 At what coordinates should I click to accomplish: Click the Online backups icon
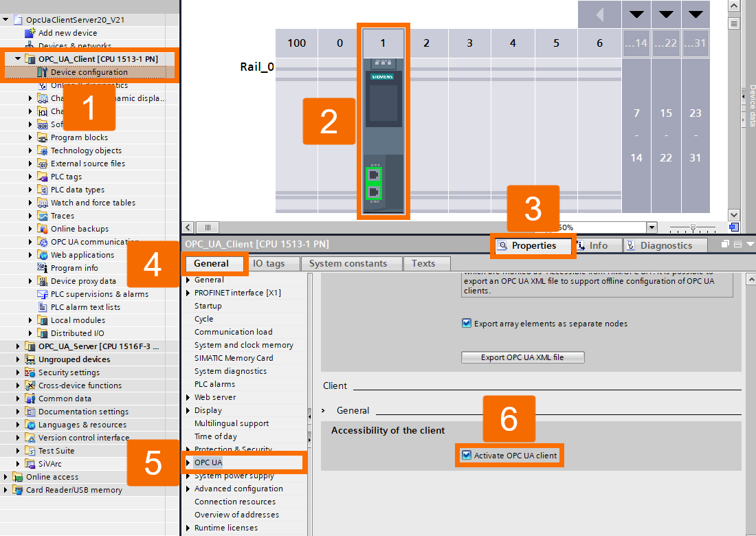tap(43, 229)
